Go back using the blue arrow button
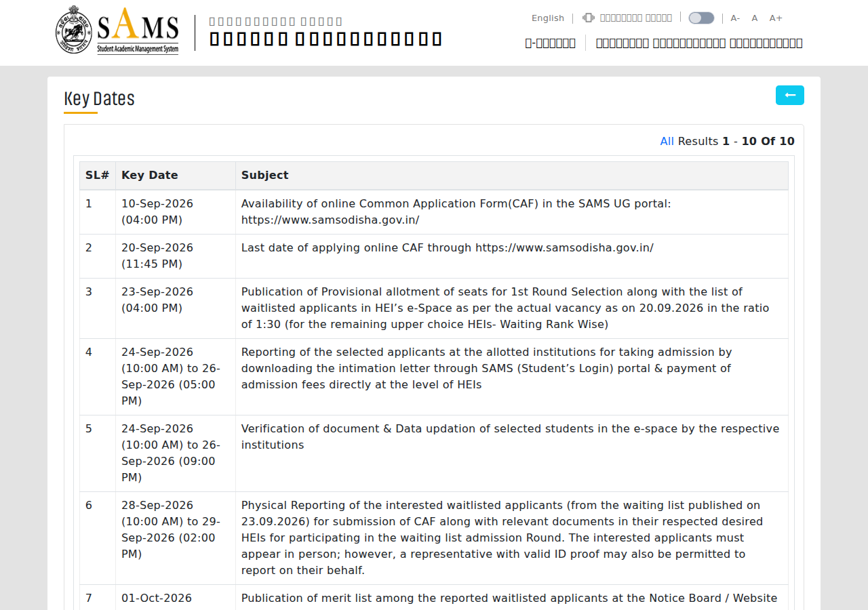The image size is (868, 610). (790, 96)
